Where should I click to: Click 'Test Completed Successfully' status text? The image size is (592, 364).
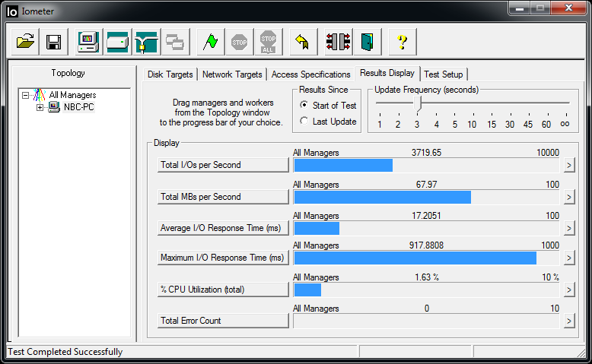[65, 352]
